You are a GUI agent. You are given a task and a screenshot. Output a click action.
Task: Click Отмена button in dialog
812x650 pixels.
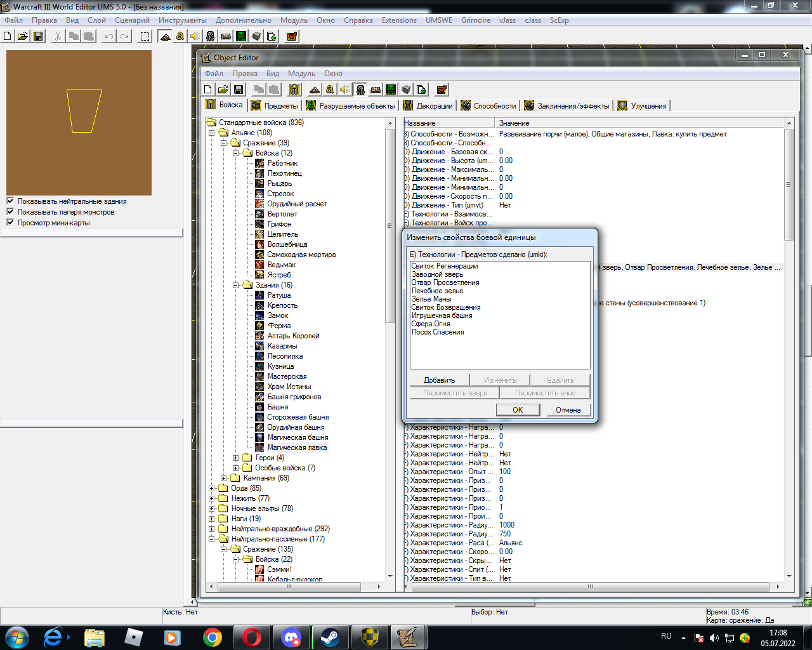point(568,409)
